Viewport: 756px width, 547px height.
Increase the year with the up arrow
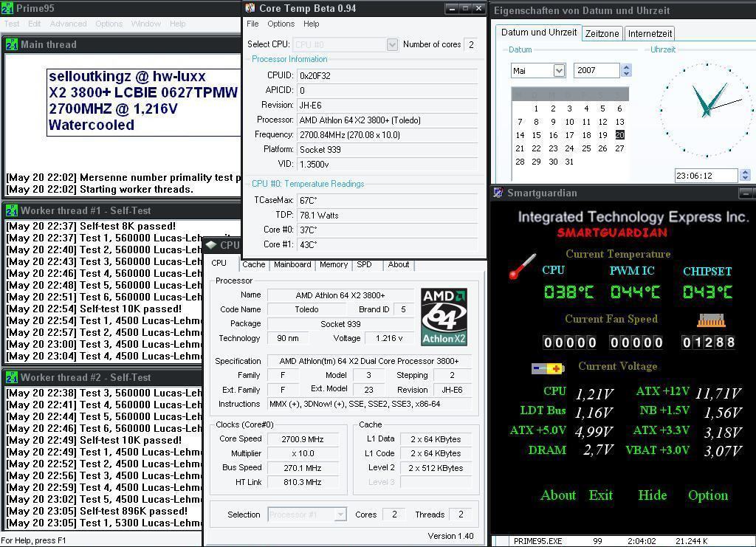[626, 67]
